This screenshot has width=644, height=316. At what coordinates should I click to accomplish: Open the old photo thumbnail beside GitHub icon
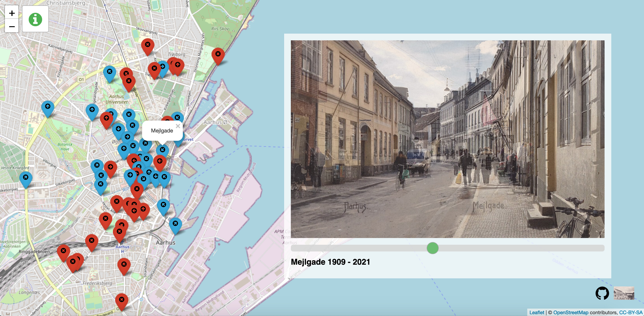click(624, 293)
